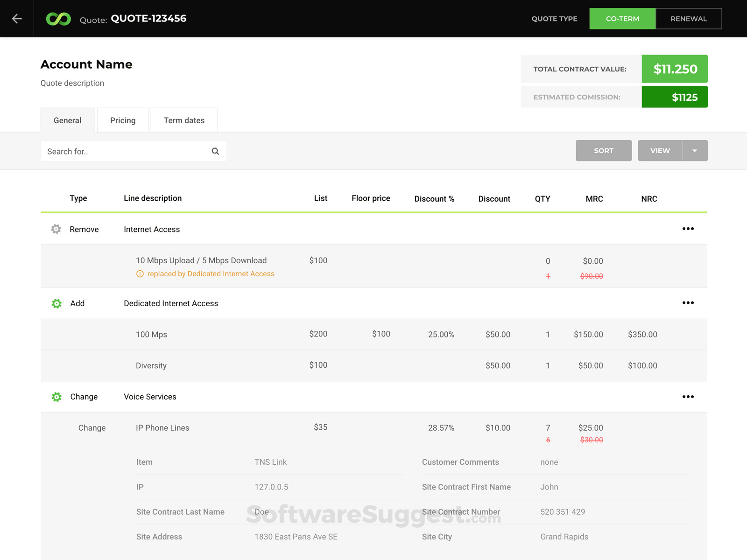Click the SORT button

click(x=603, y=150)
